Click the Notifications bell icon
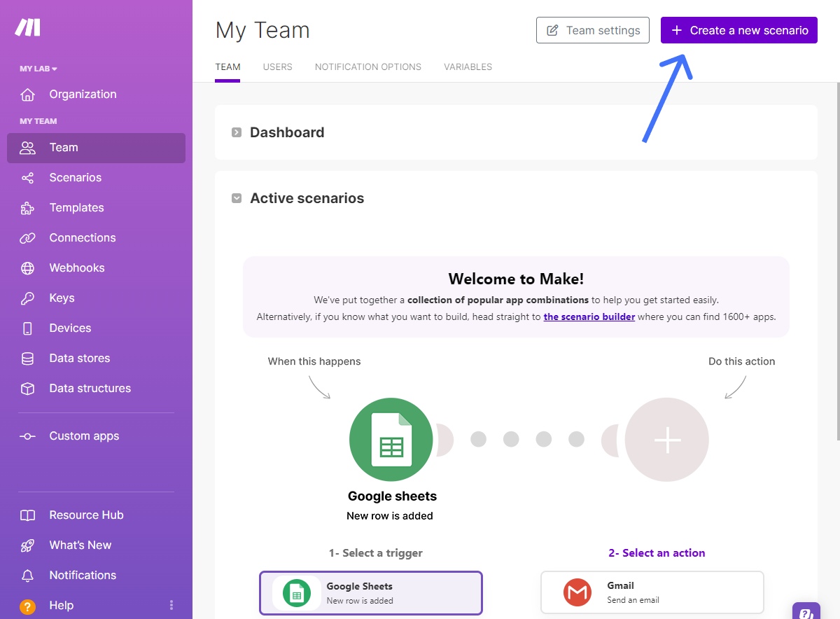The width and height of the screenshot is (840, 619). pos(27,576)
